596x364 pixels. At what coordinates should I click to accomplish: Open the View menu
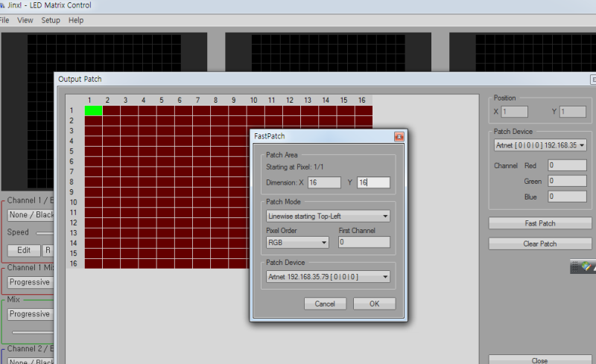(25, 20)
